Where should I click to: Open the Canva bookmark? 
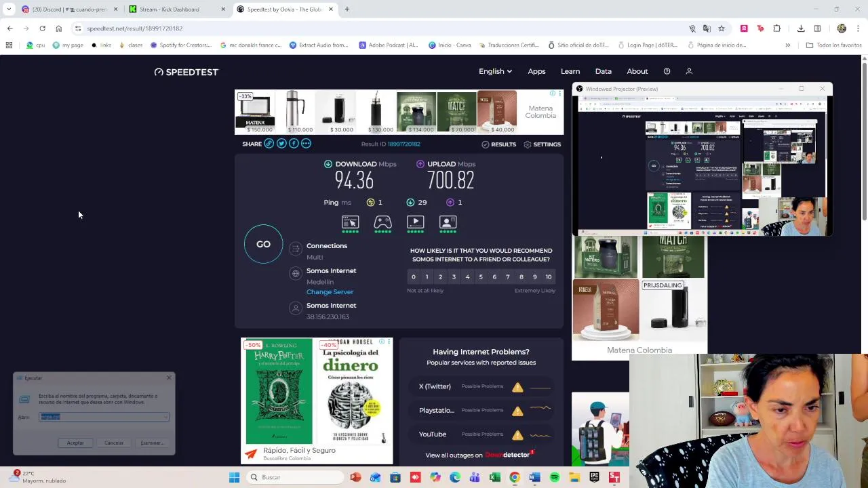[450, 45]
